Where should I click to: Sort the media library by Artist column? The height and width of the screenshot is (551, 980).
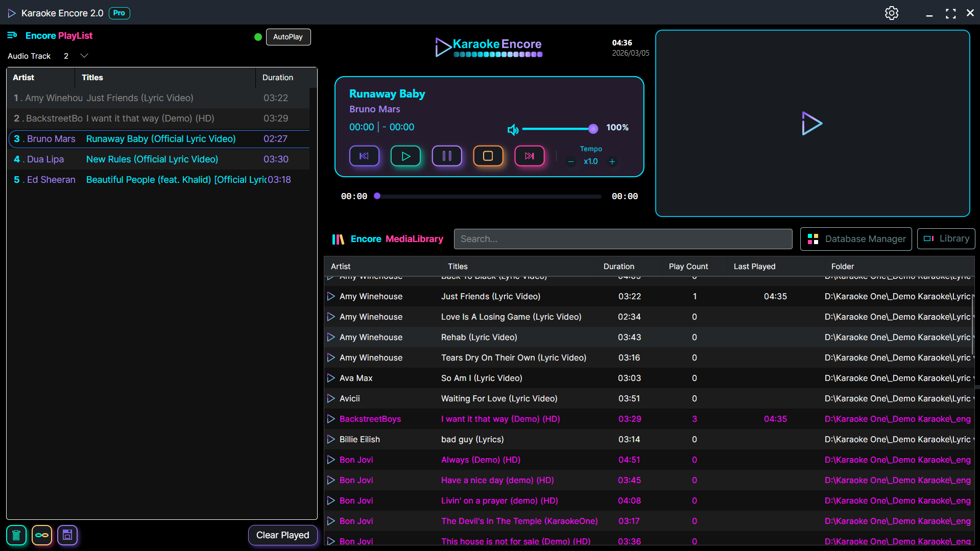tap(340, 266)
